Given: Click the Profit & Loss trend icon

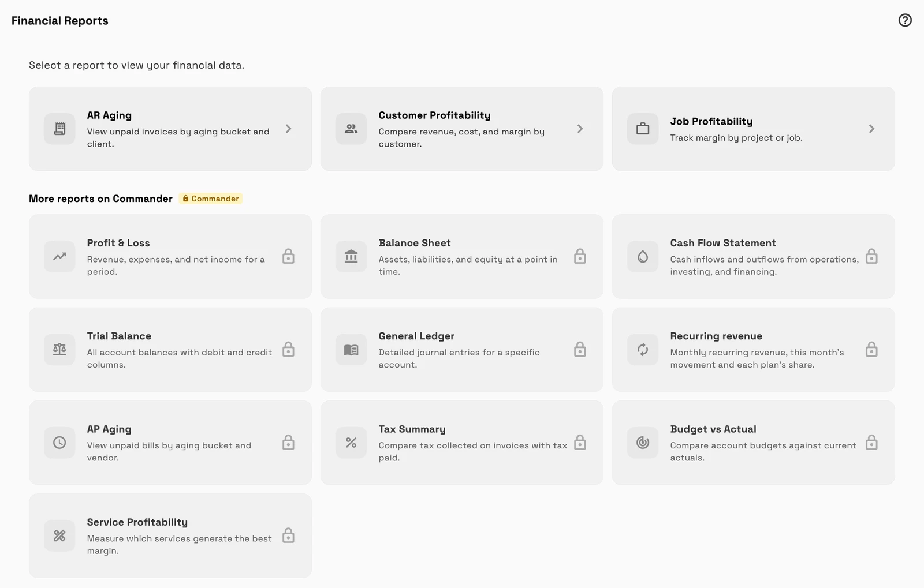Looking at the screenshot, I should click(x=59, y=256).
